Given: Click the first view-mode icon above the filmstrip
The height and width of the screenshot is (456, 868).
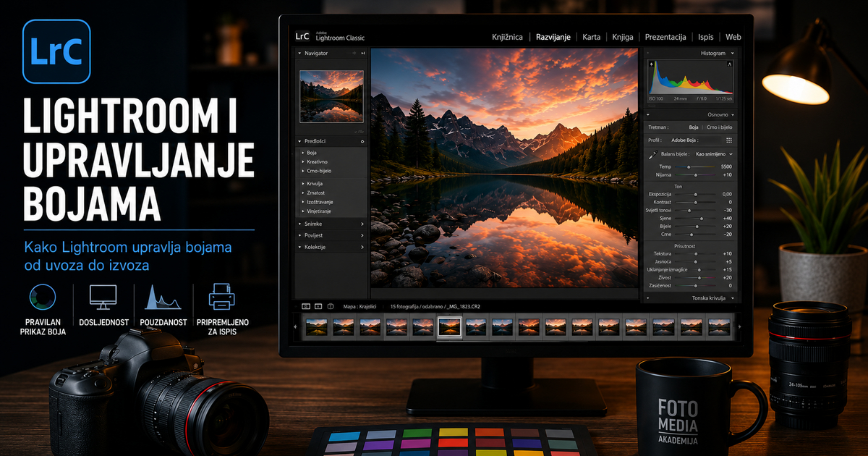Looking at the screenshot, I should (306, 306).
